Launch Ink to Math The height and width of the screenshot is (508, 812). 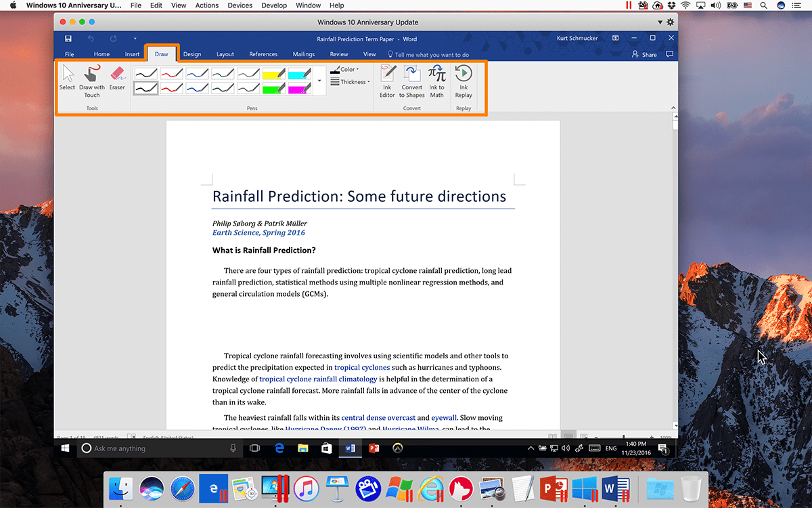437,81
